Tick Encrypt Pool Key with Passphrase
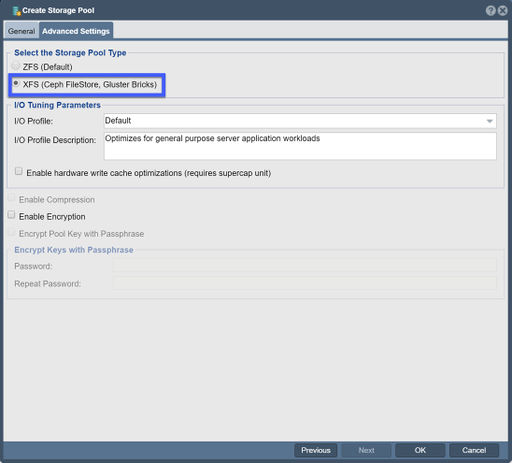The height and width of the screenshot is (463, 512). pos(11,232)
